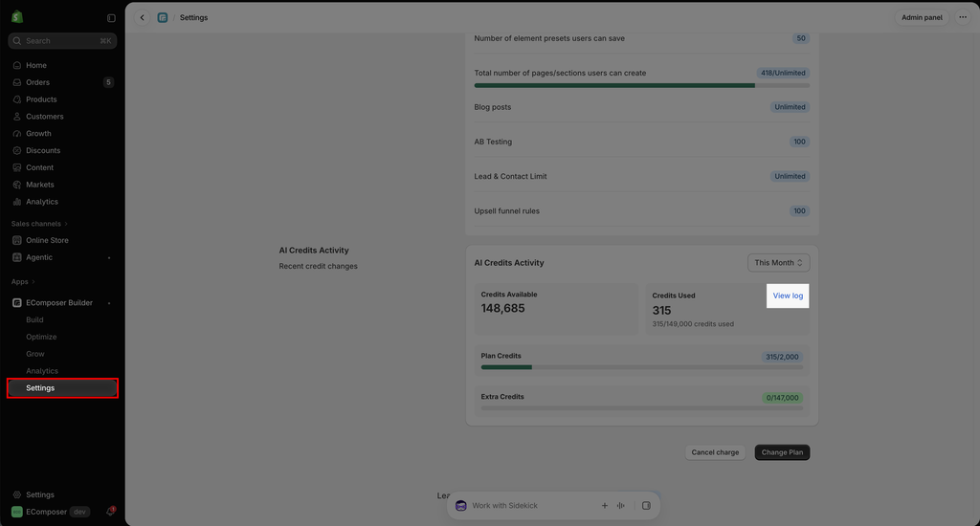Click the 0/147,000 extra credits badge
The image size is (980, 526).
pyautogui.click(x=782, y=398)
